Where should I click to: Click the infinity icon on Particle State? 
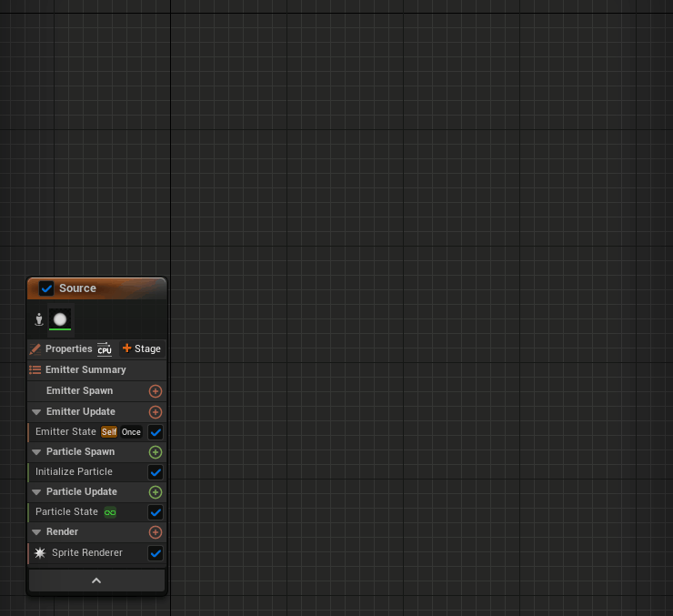pos(110,512)
